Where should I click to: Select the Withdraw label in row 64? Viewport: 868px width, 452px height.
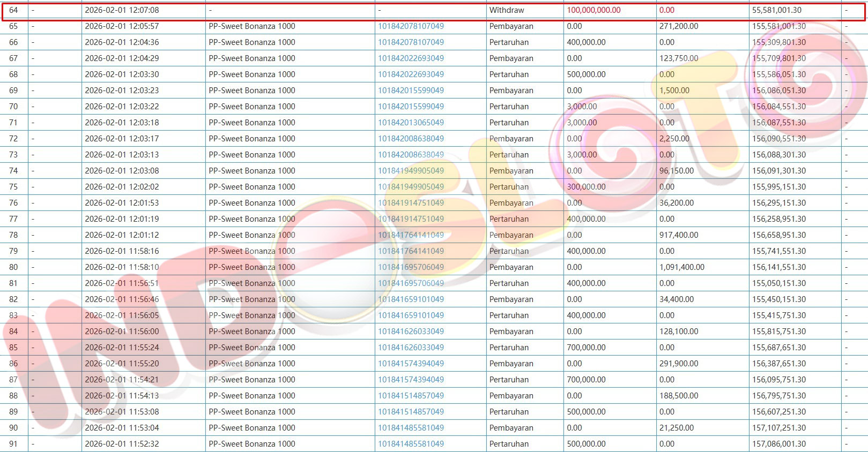pos(507,10)
